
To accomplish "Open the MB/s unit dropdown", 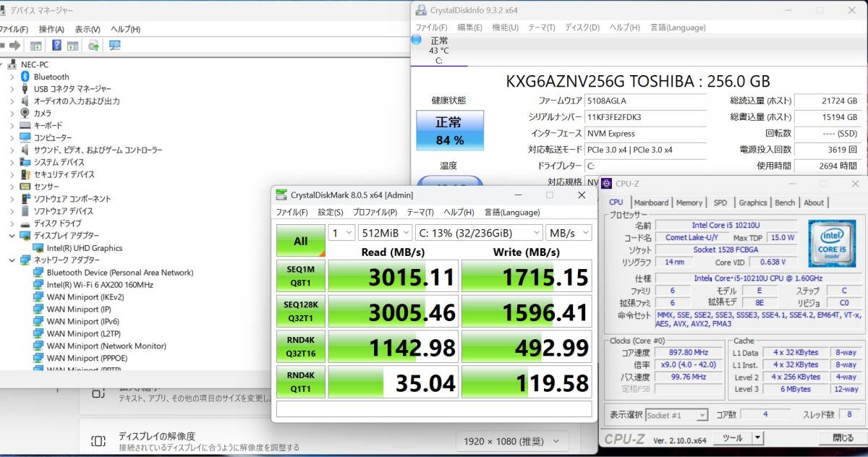I will (x=569, y=233).
